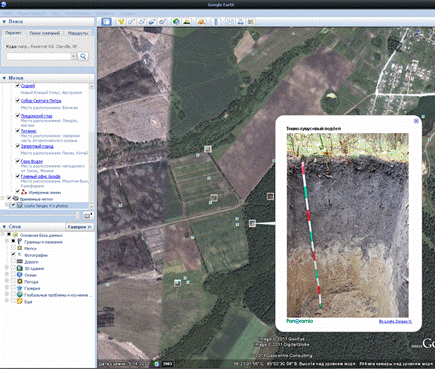435x369 pixels.
Task: Uncheck the Запретный город placemark
Action: (x=18, y=146)
